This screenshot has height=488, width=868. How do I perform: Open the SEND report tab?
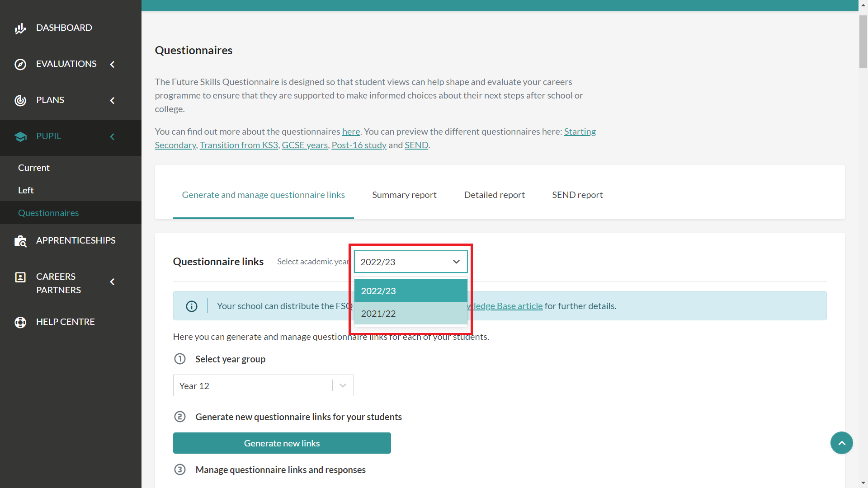(x=577, y=195)
